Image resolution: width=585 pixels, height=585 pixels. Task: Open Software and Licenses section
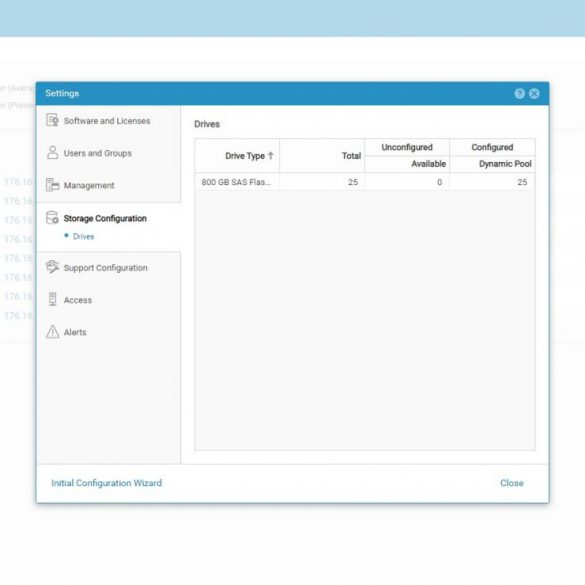click(x=107, y=121)
